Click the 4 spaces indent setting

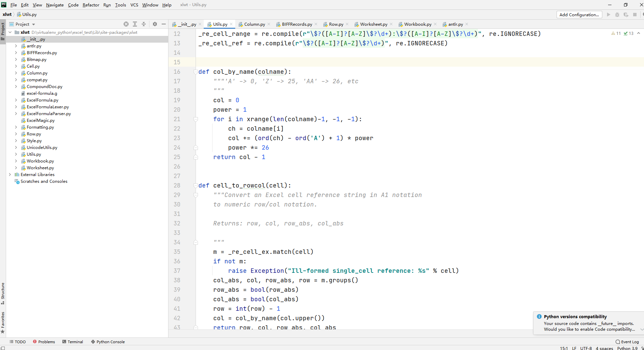pos(604,348)
